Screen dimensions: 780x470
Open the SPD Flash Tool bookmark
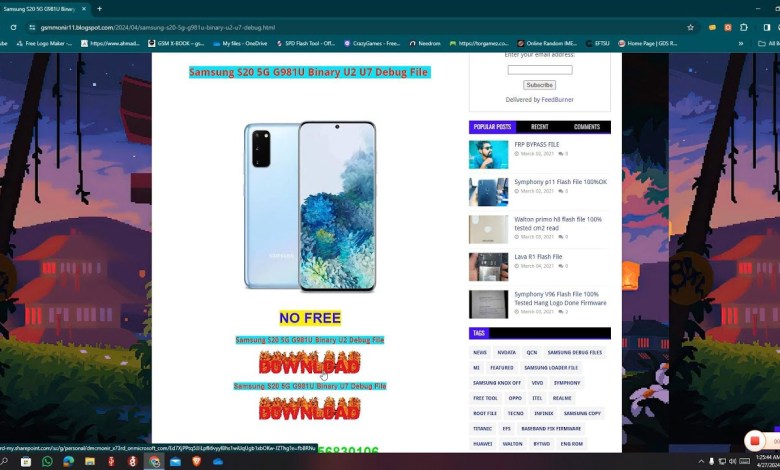point(305,43)
